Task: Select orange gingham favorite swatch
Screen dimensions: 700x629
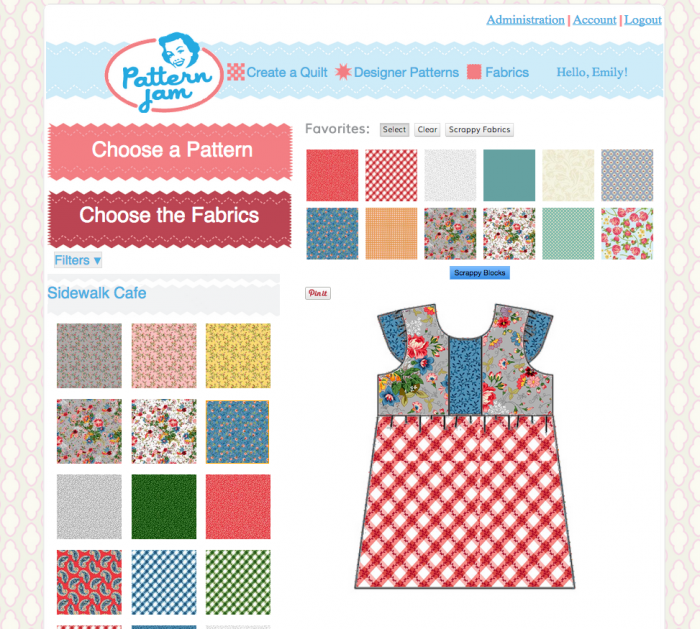Action: [x=391, y=233]
